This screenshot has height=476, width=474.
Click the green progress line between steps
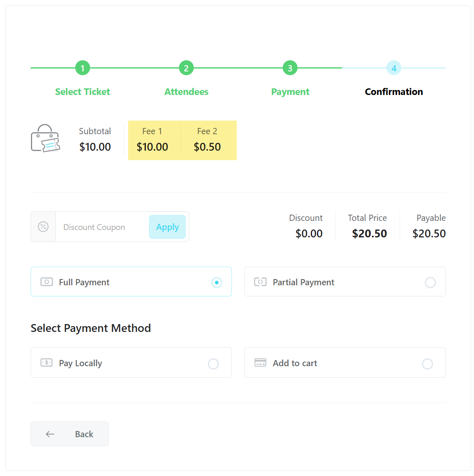pyautogui.click(x=134, y=67)
